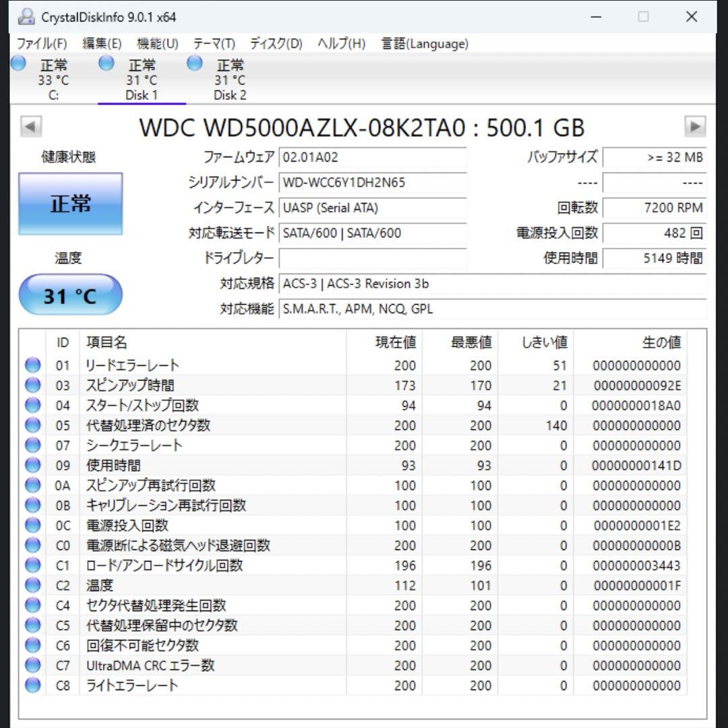728x728 pixels.
Task: Click the blue status orb above Disk 2
Action: click(195, 63)
